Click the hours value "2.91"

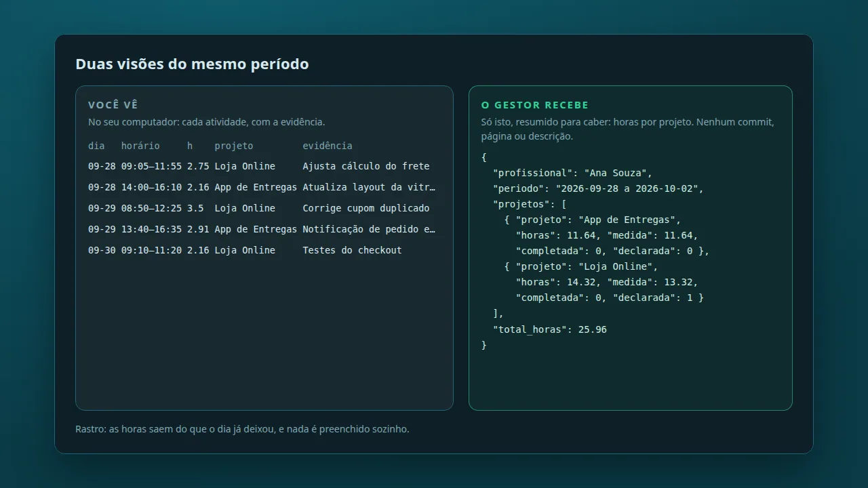point(198,229)
